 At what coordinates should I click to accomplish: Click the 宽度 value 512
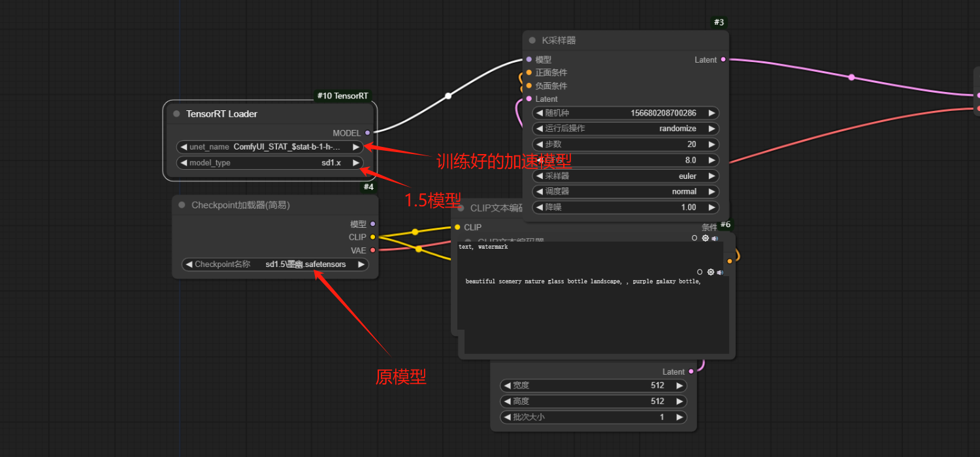657,385
